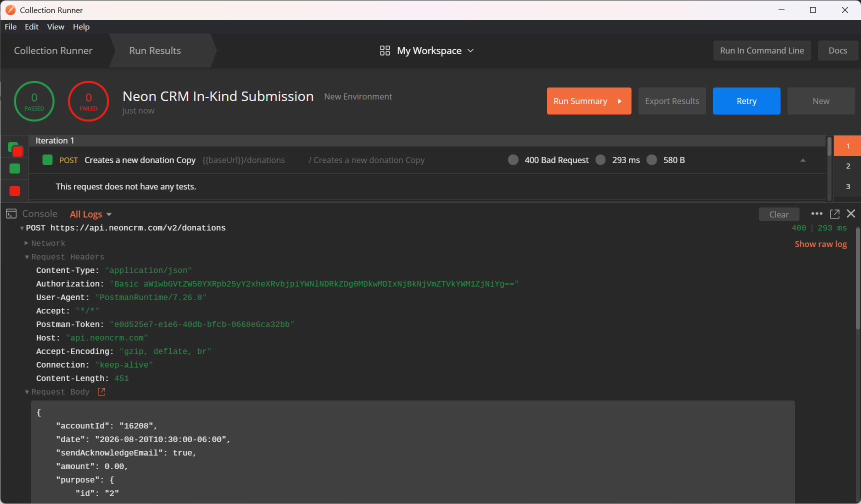Click the 0 Passed counter circle
Screen dimensions: 861x504
click(34, 101)
